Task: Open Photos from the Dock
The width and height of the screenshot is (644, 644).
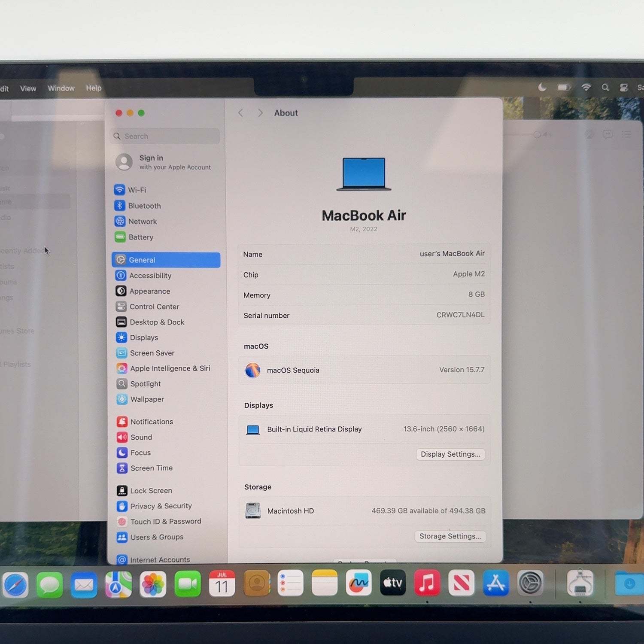Action: (x=153, y=584)
